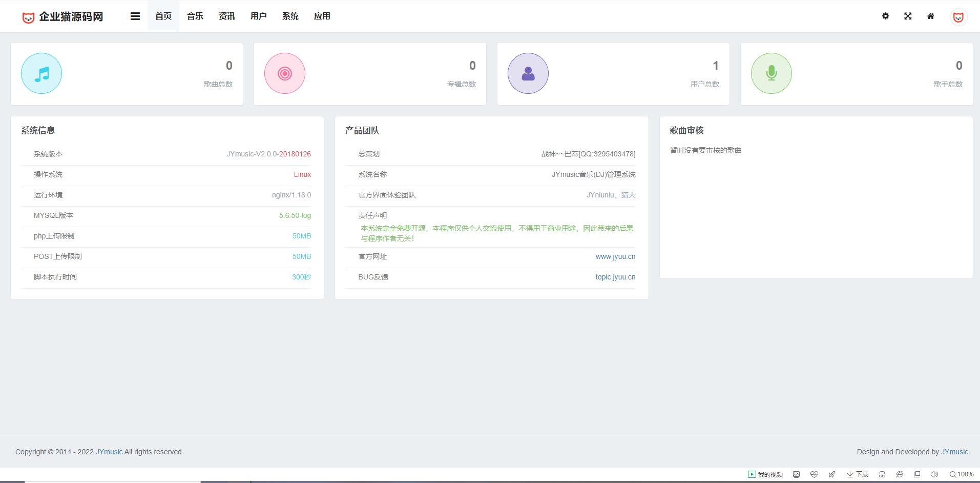
Task: Open the www.jyuu.cn official website link
Action: [615, 256]
